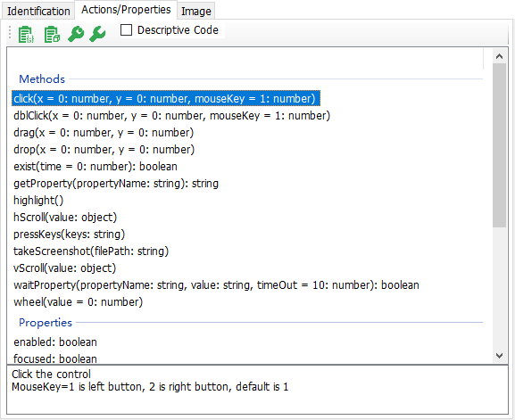Viewport: 515px width, 420px height.
Task: Switch to the Identification tab
Action: 38,12
